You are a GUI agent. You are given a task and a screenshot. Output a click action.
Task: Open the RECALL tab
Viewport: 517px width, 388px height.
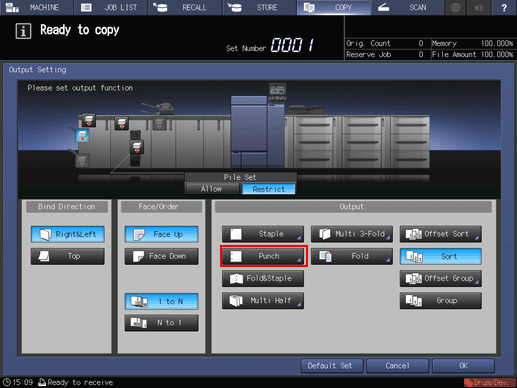[185, 7]
